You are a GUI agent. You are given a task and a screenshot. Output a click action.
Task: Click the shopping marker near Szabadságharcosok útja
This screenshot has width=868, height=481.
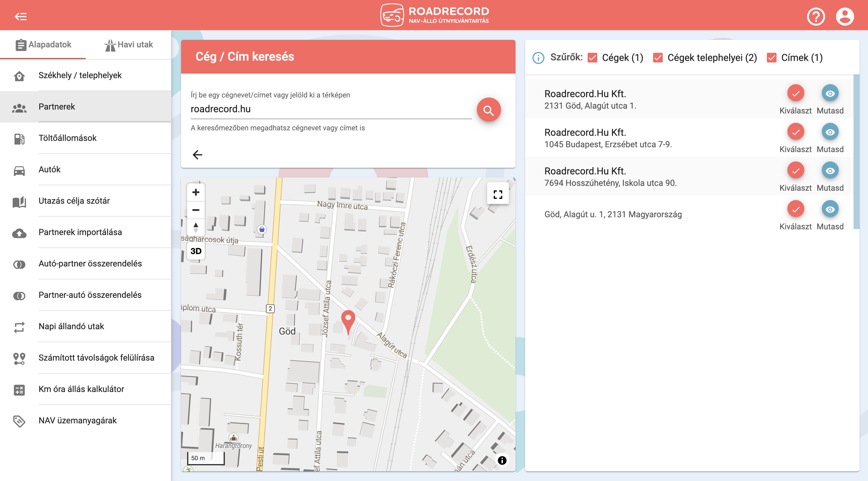(262, 229)
